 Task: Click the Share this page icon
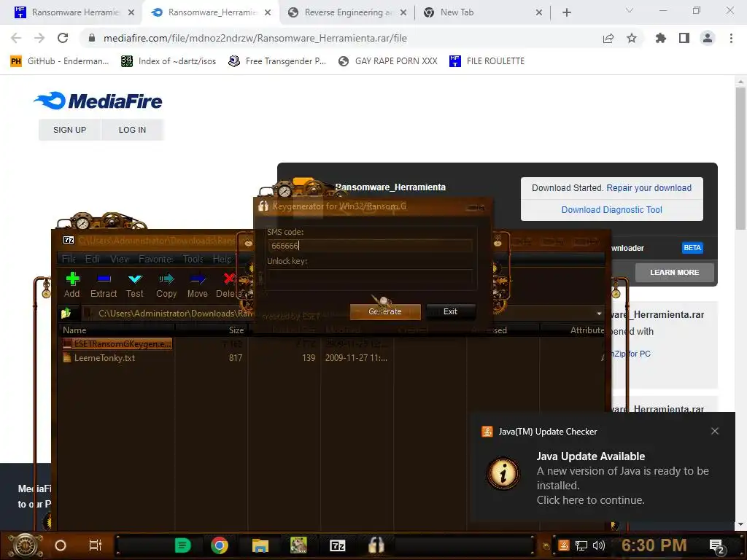(x=608, y=38)
